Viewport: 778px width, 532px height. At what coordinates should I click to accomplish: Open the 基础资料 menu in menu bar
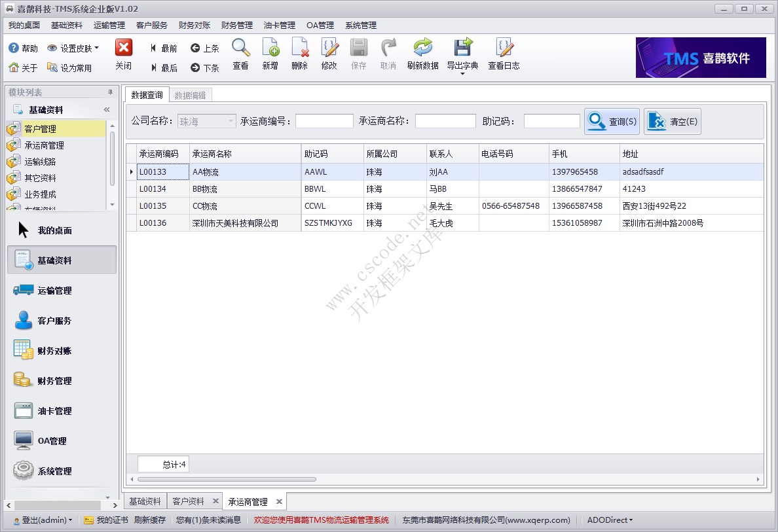point(67,26)
